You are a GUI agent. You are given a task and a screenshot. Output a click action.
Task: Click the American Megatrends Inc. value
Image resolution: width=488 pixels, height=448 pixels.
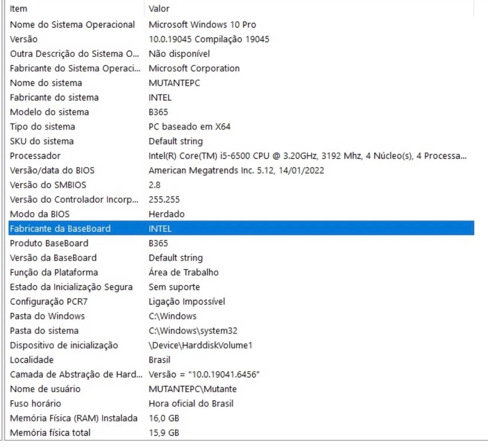coord(236,170)
